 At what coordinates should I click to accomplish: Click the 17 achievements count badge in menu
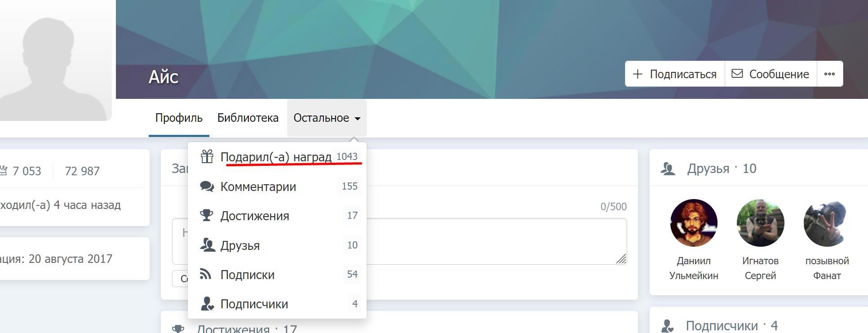(352, 215)
